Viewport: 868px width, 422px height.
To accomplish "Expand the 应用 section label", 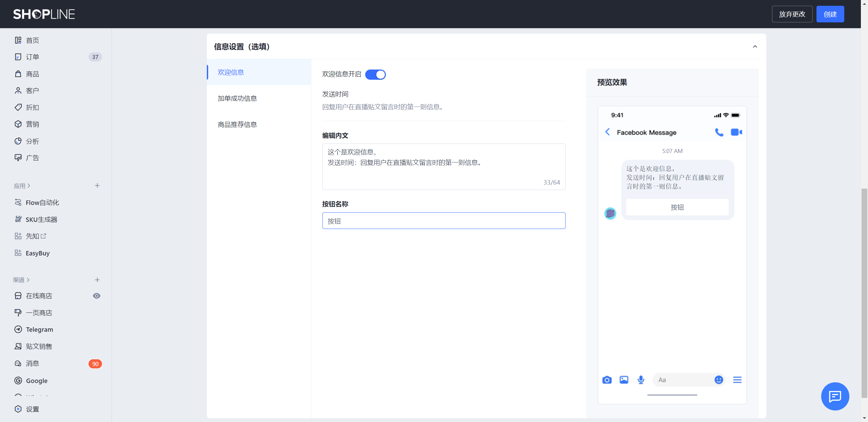I will coord(22,186).
